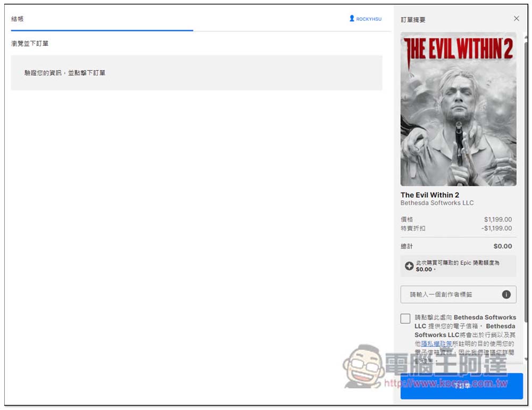Click The Evil Within 2 cover art
The width and height of the screenshot is (532, 410).
click(458, 109)
